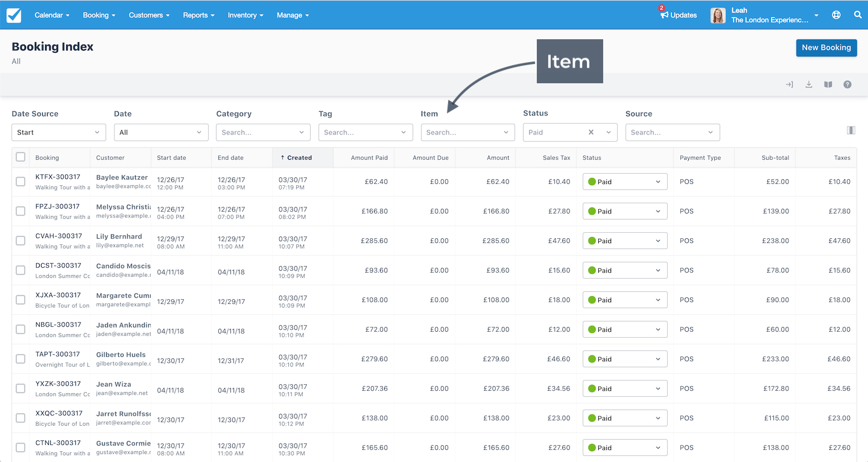Open the Date filter dropdown

(x=161, y=132)
